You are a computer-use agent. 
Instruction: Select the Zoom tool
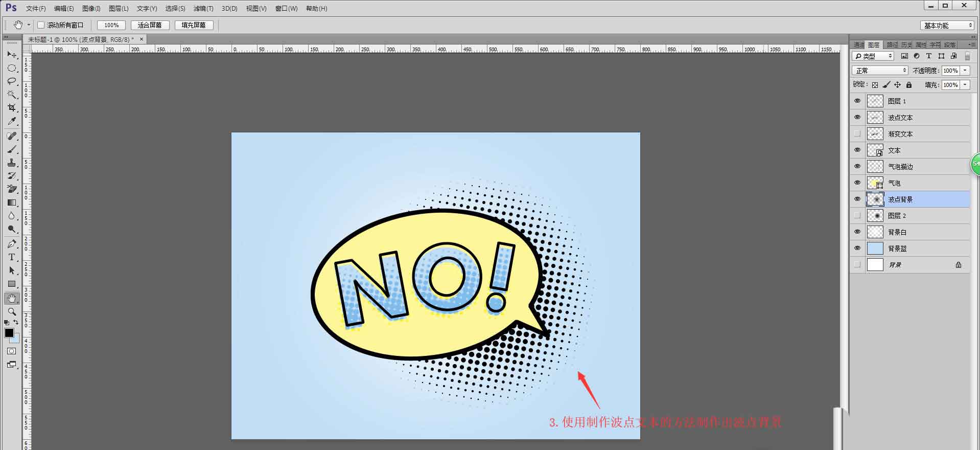point(12,311)
